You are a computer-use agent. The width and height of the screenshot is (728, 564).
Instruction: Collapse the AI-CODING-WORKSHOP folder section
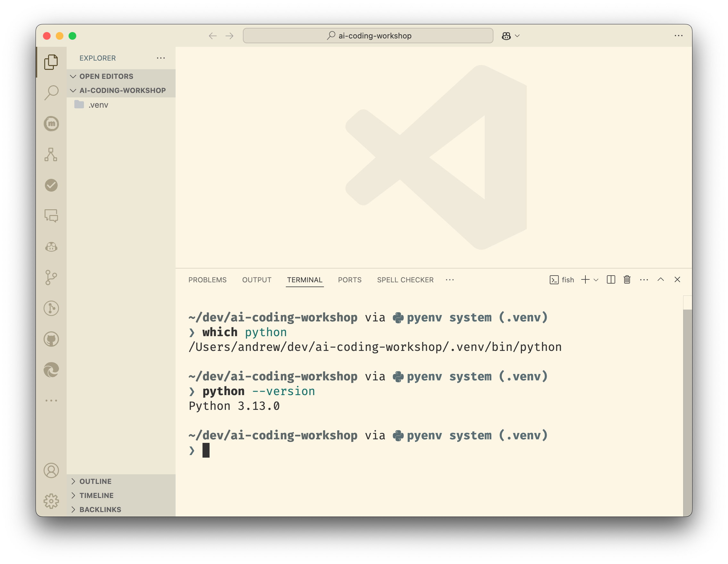click(x=121, y=90)
